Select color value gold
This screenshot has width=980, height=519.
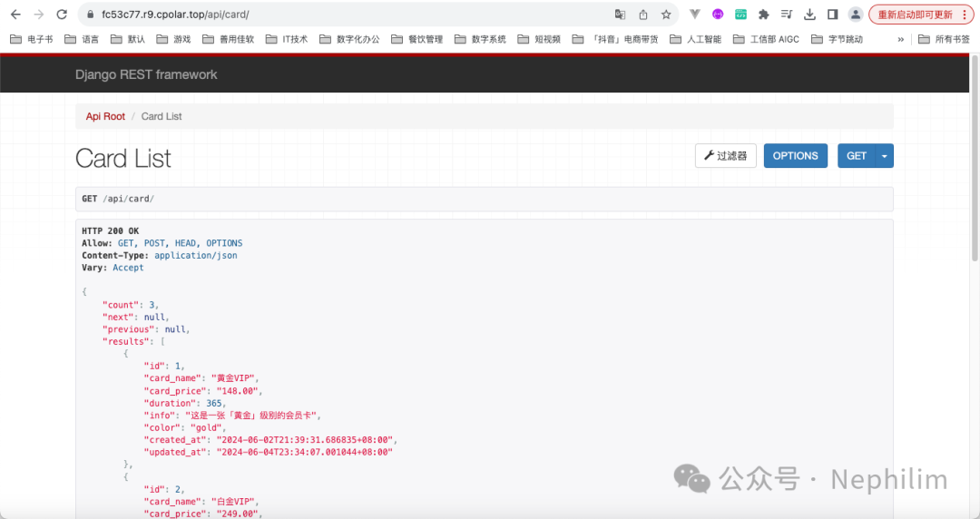(208, 427)
